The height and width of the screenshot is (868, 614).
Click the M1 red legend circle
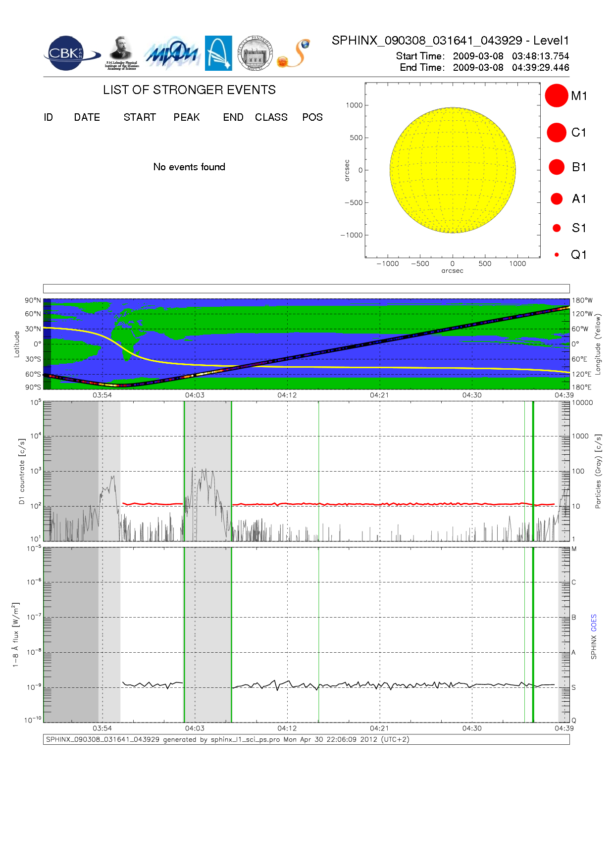click(556, 96)
